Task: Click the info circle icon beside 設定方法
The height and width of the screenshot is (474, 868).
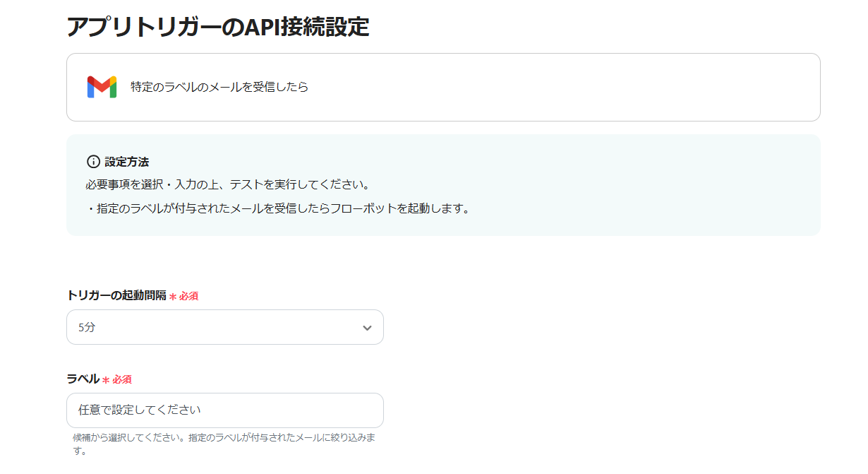Action: click(x=93, y=162)
